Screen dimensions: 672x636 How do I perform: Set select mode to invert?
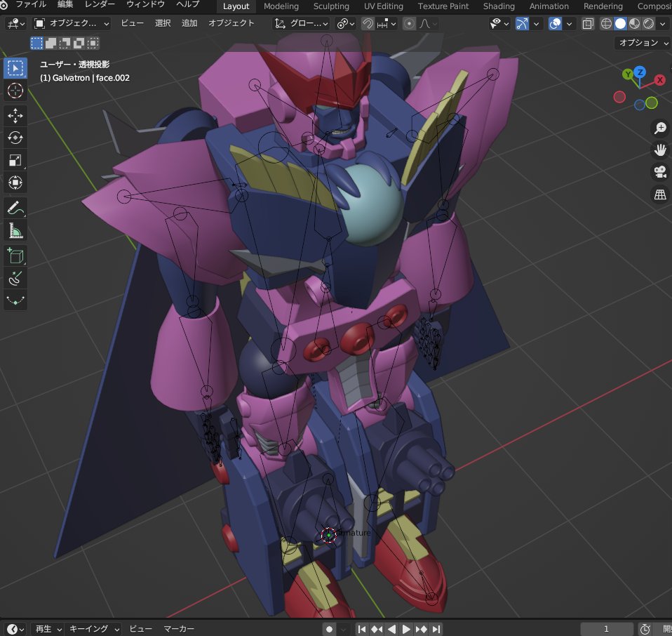[x=79, y=43]
